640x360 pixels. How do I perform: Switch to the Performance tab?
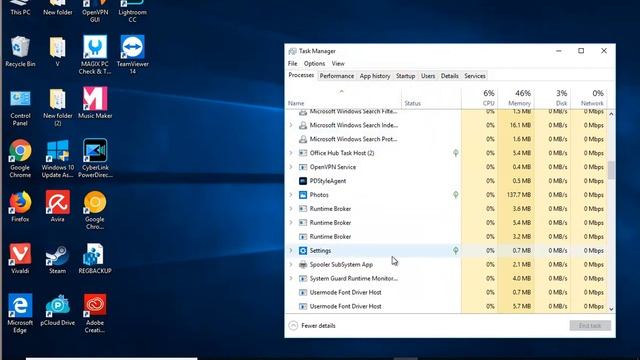[x=337, y=76]
